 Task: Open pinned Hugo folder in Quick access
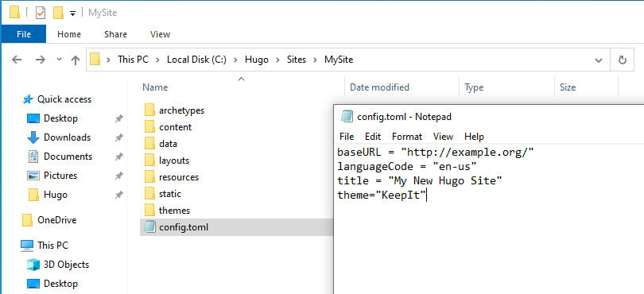56,195
